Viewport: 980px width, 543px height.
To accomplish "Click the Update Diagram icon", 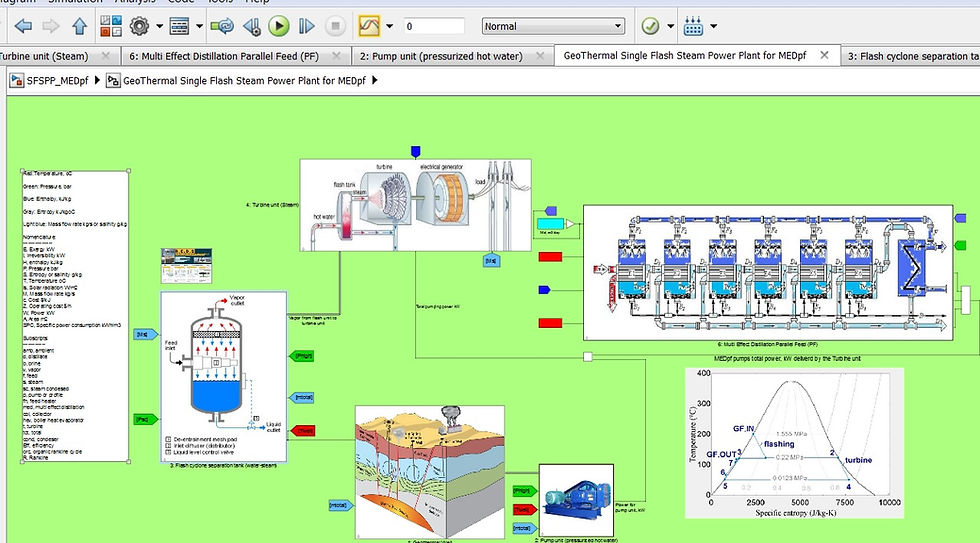I will (x=222, y=26).
